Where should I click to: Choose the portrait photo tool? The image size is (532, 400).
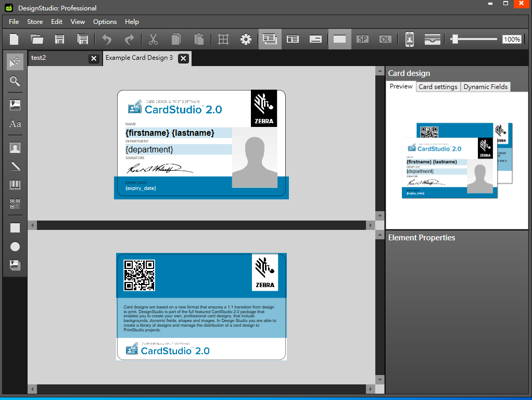coord(15,148)
